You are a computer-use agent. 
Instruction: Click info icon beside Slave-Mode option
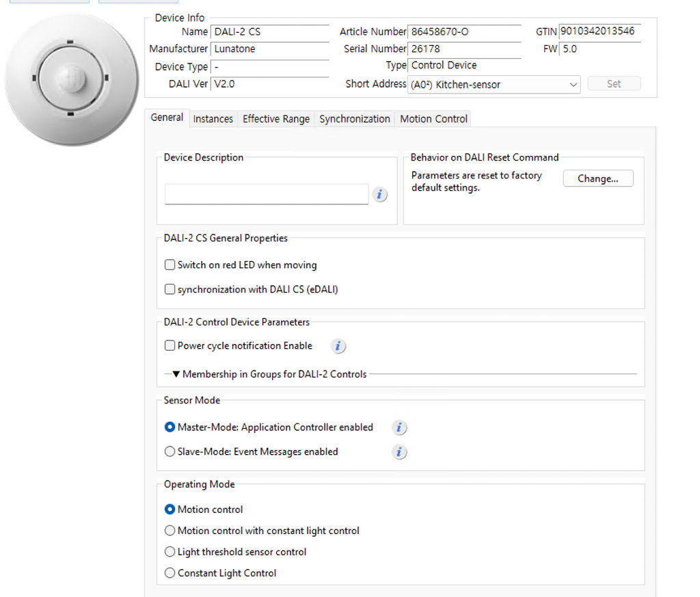pyautogui.click(x=399, y=452)
